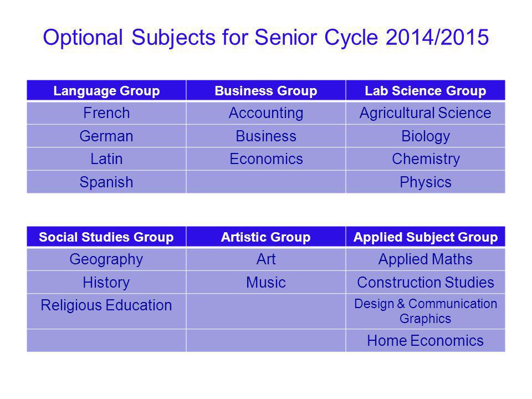Click the Lab Science Group header
The height and width of the screenshot is (399, 532).
[x=426, y=90]
